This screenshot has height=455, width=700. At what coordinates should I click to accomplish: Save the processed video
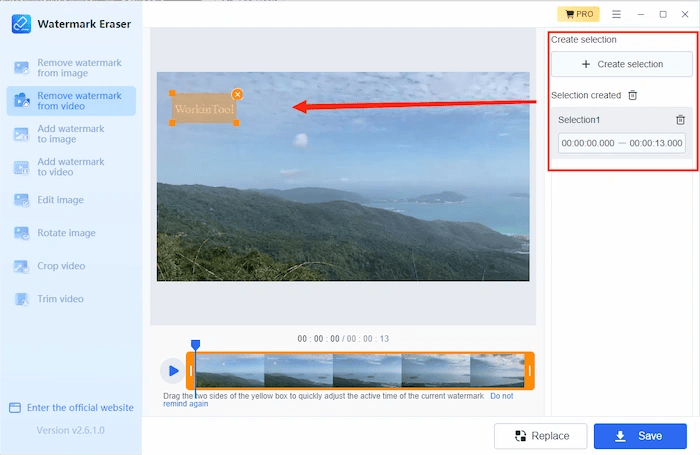[640, 436]
